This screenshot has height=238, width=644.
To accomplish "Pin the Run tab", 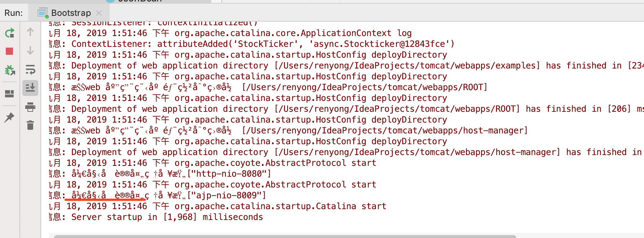I will tap(9, 117).
